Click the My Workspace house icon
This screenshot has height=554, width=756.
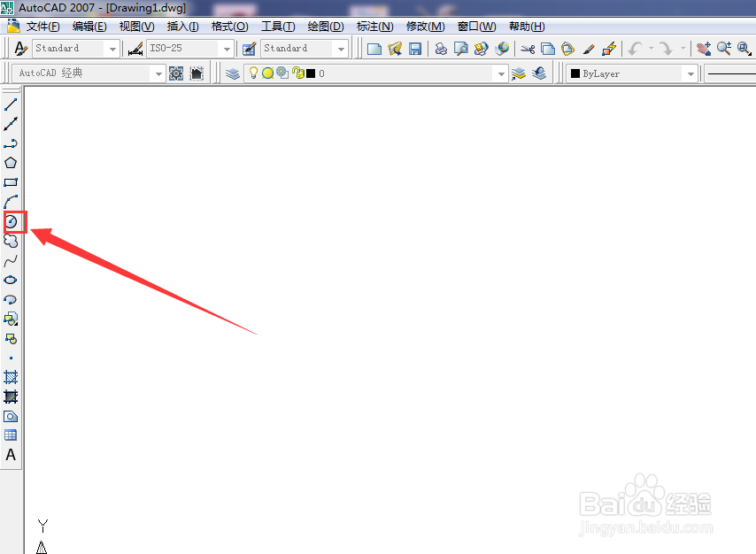[197, 73]
